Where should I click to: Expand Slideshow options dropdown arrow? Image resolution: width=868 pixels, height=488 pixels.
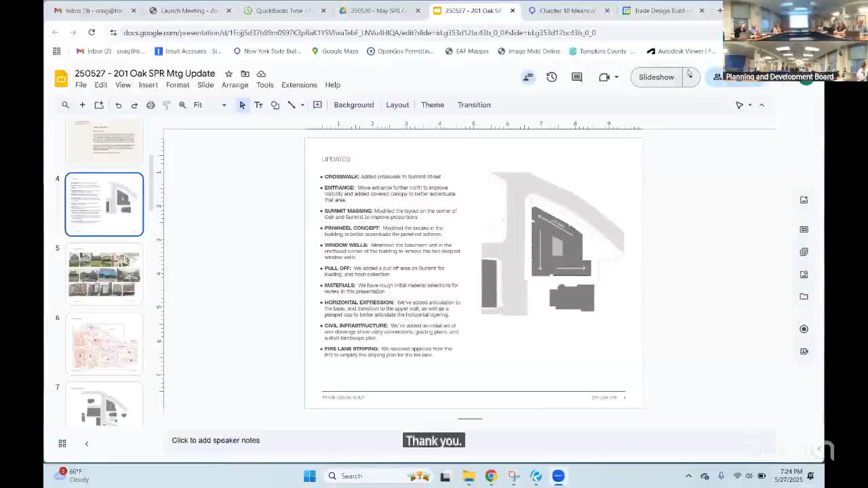(x=690, y=77)
